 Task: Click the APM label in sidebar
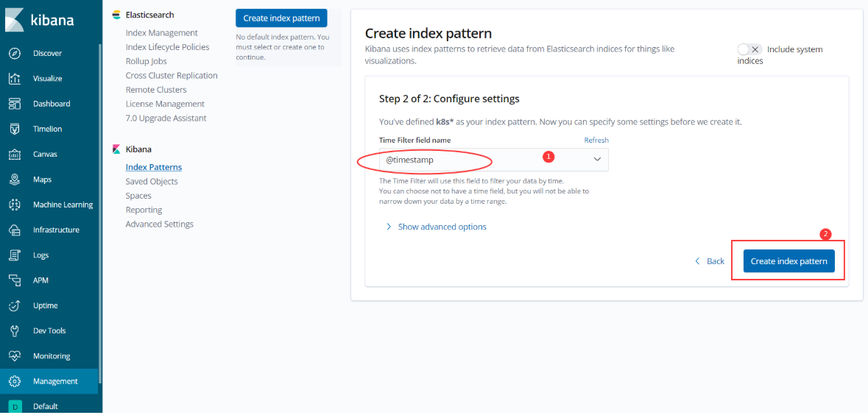pyautogui.click(x=41, y=280)
